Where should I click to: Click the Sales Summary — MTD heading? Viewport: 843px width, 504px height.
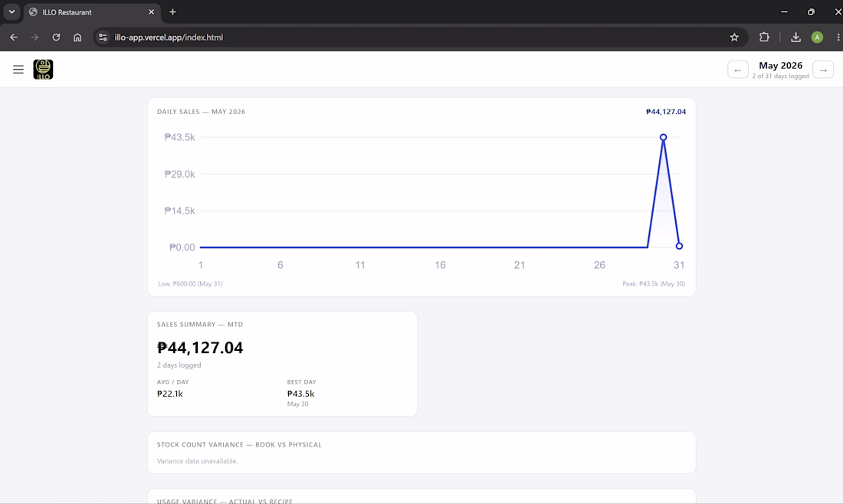coord(200,325)
